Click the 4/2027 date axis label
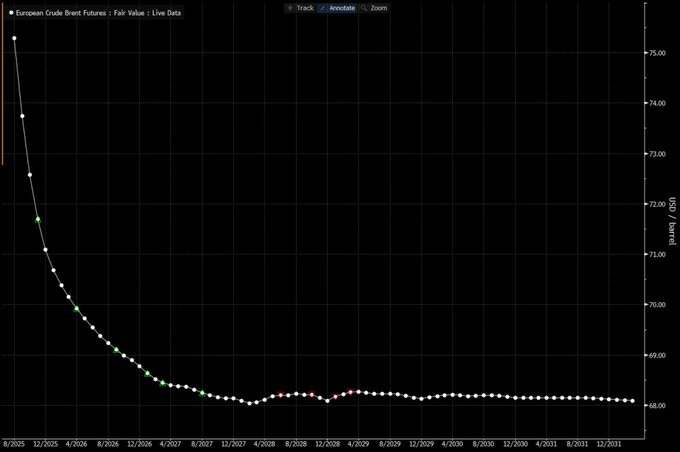The image size is (680, 452). [170, 444]
